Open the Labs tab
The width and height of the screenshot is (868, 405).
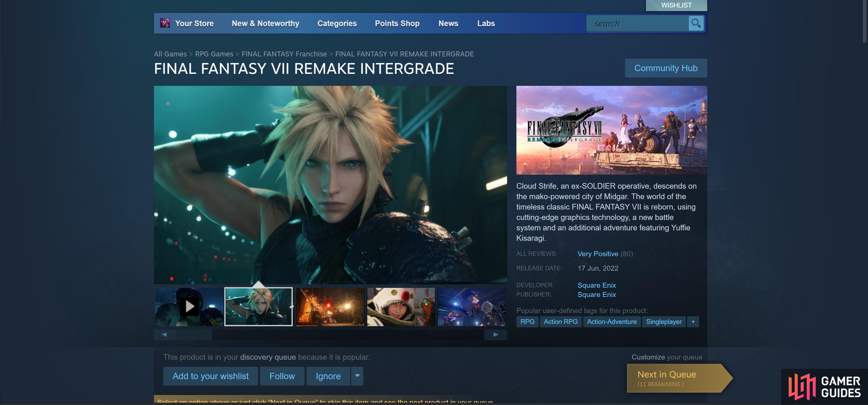[x=486, y=23]
